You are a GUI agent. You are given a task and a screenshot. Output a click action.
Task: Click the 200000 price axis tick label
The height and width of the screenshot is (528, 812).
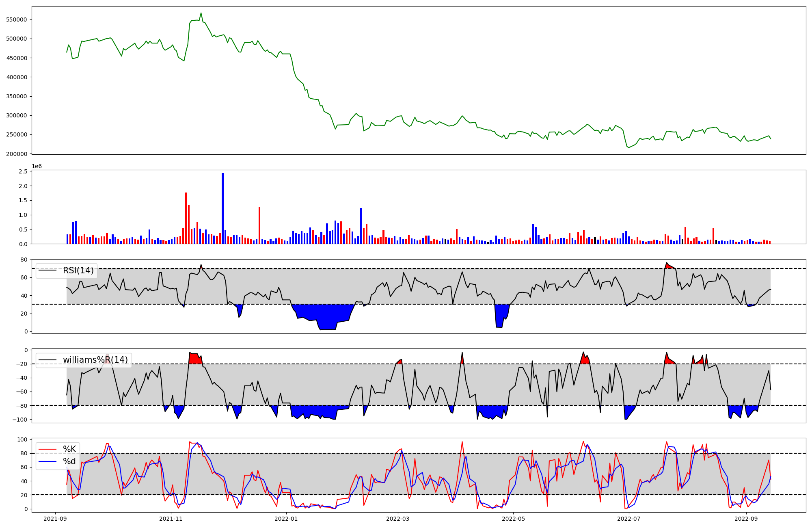pyautogui.click(x=17, y=154)
